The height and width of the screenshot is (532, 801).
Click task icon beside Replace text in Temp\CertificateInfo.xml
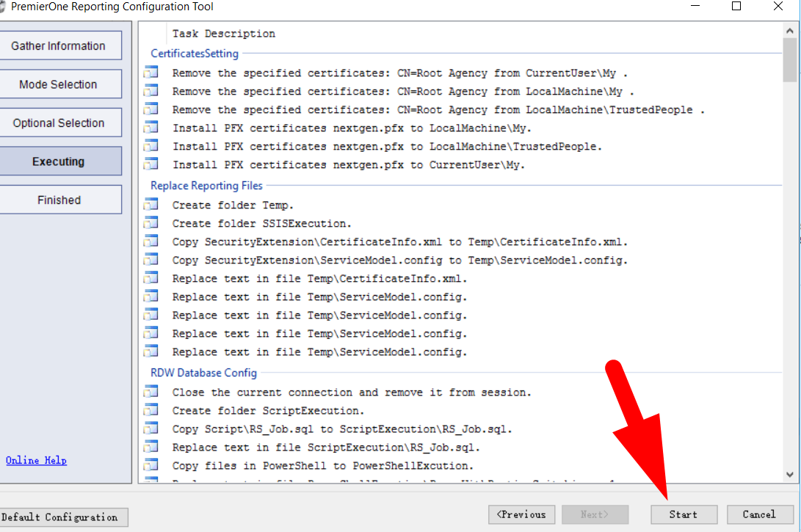[151, 278]
